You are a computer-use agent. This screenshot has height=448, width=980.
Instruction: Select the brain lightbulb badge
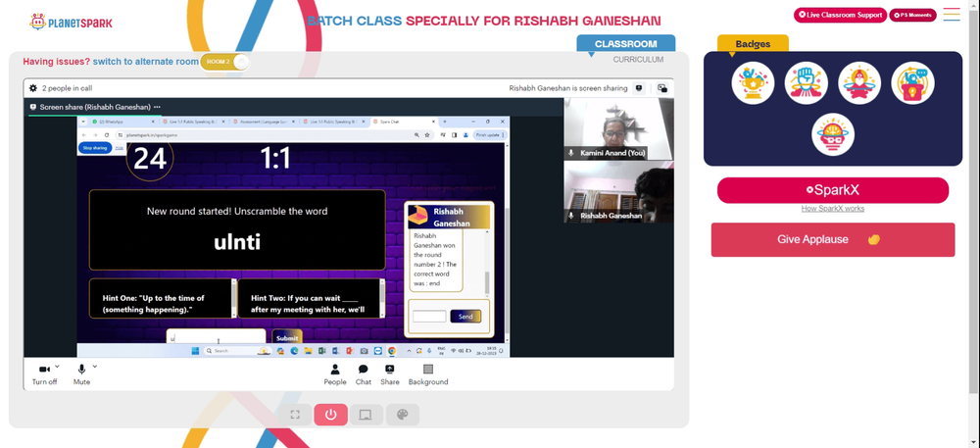[833, 134]
